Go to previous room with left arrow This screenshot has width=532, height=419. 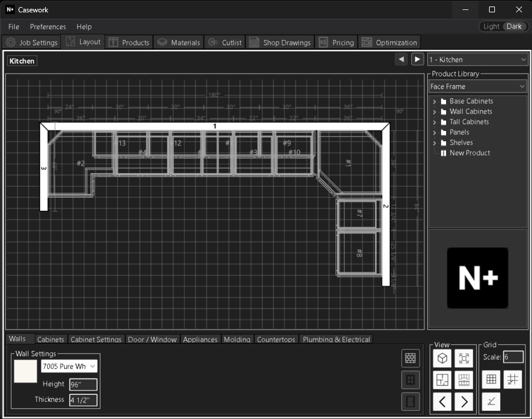click(x=401, y=59)
